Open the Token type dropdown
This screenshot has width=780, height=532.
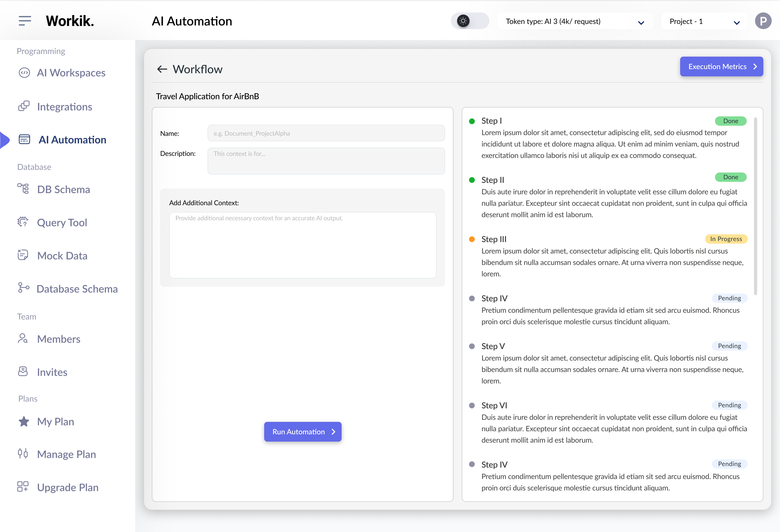click(x=575, y=21)
